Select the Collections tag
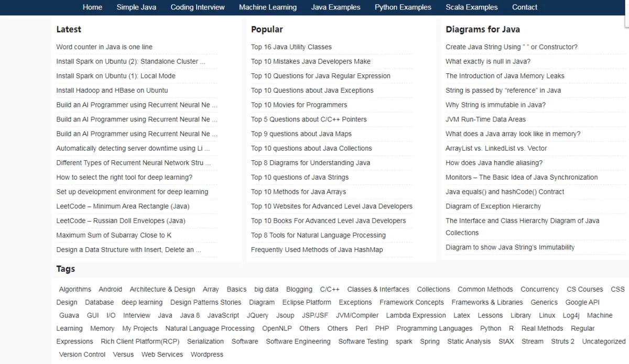 (433, 289)
